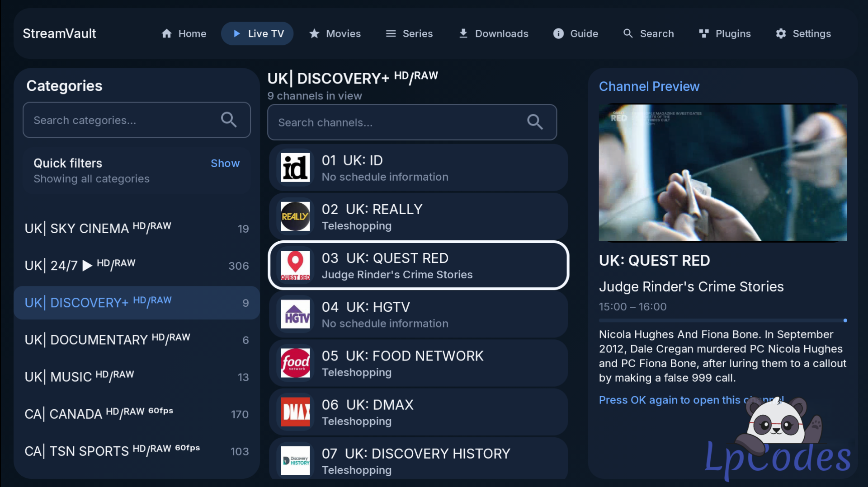Click the Search magnifier icon in navbar
Image resolution: width=868 pixels, height=487 pixels.
click(628, 33)
